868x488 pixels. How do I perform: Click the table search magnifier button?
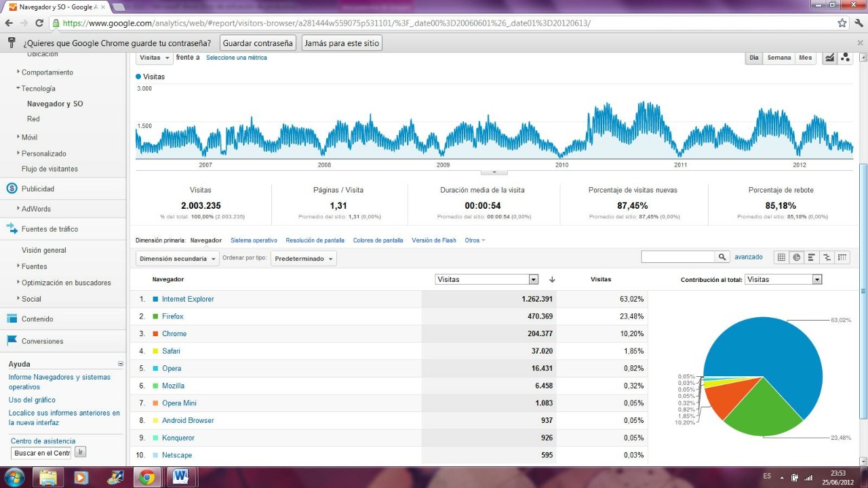(x=723, y=258)
